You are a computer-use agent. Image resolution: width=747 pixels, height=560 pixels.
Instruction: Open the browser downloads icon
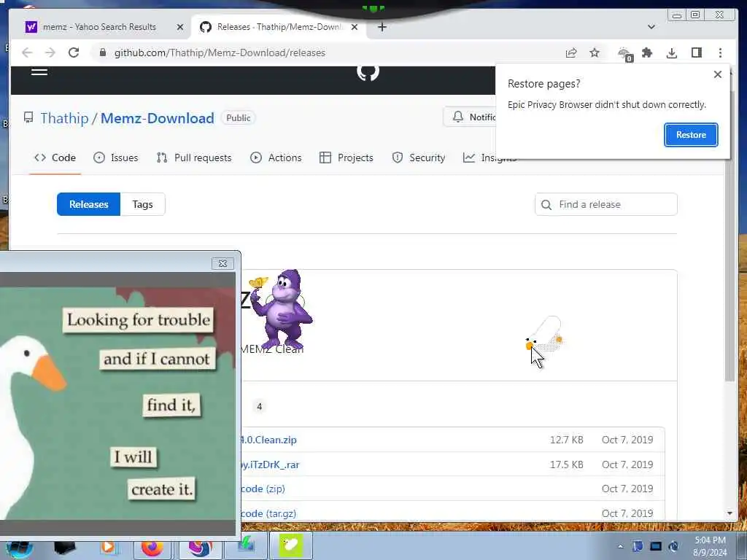671,52
